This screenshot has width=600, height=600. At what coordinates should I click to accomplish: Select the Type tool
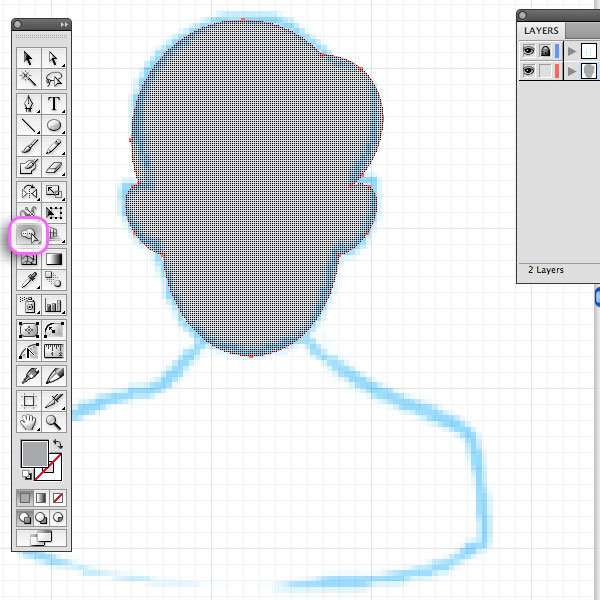(54, 104)
